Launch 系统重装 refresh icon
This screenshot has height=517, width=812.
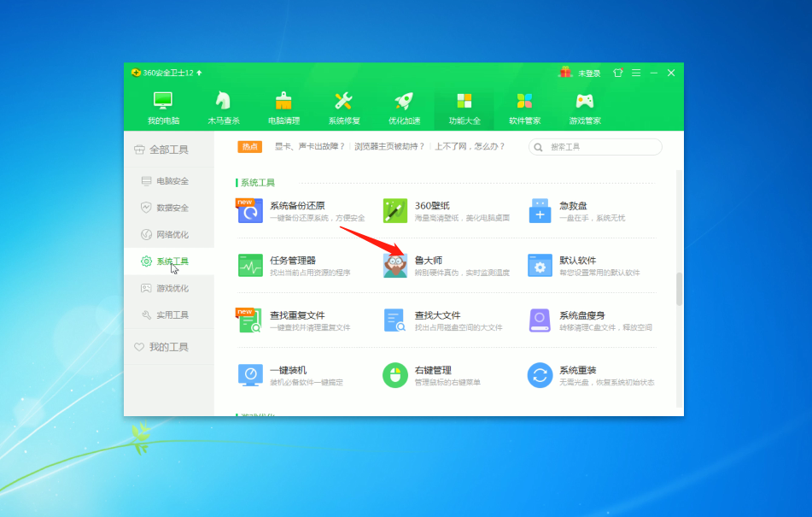tap(540, 375)
